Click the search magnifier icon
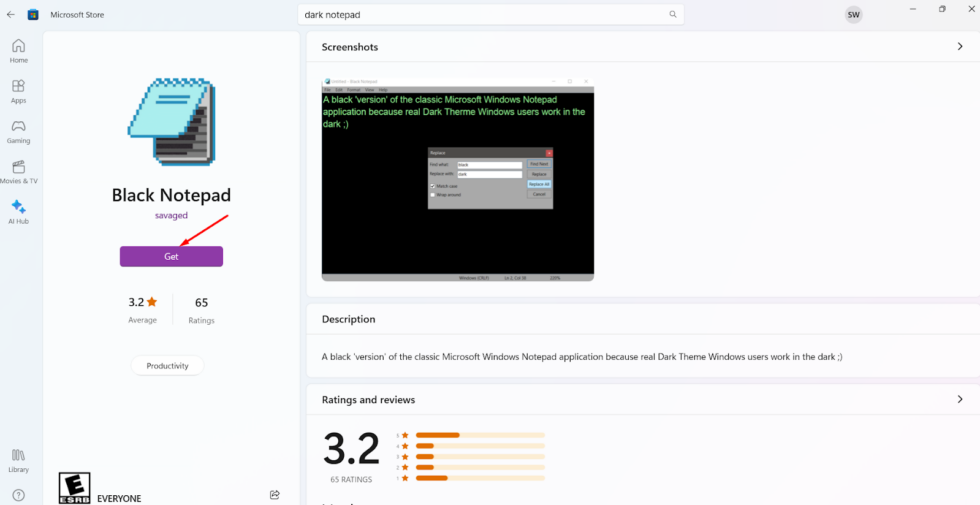Image resolution: width=980 pixels, height=505 pixels. point(672,14)
